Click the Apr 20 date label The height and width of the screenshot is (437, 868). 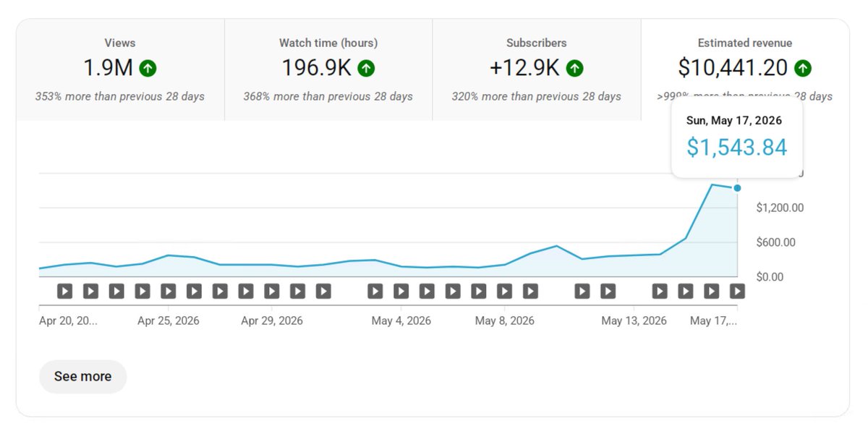coord(68,321)
